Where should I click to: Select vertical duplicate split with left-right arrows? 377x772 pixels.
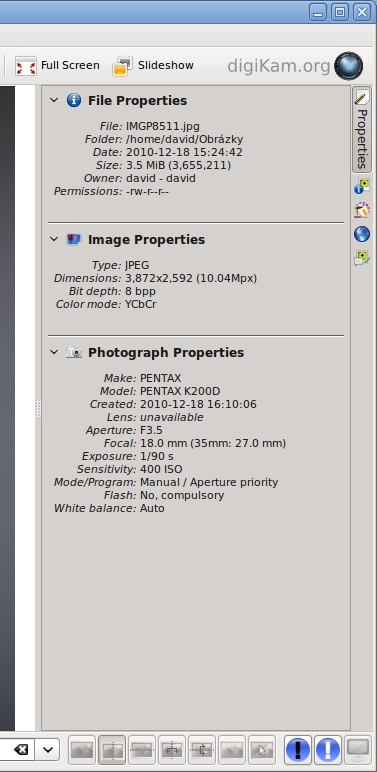(x=172, y=750)
